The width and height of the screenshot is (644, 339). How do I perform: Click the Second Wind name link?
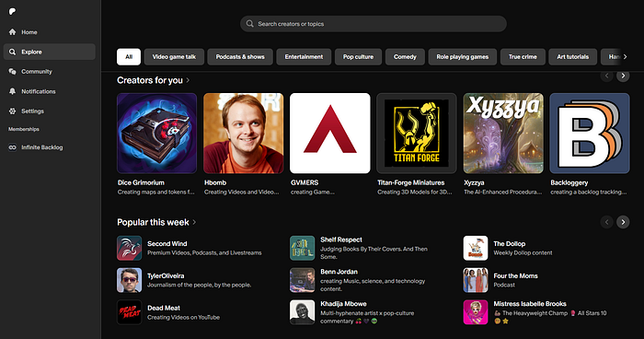pyautogui.click(x=167, y=243)
